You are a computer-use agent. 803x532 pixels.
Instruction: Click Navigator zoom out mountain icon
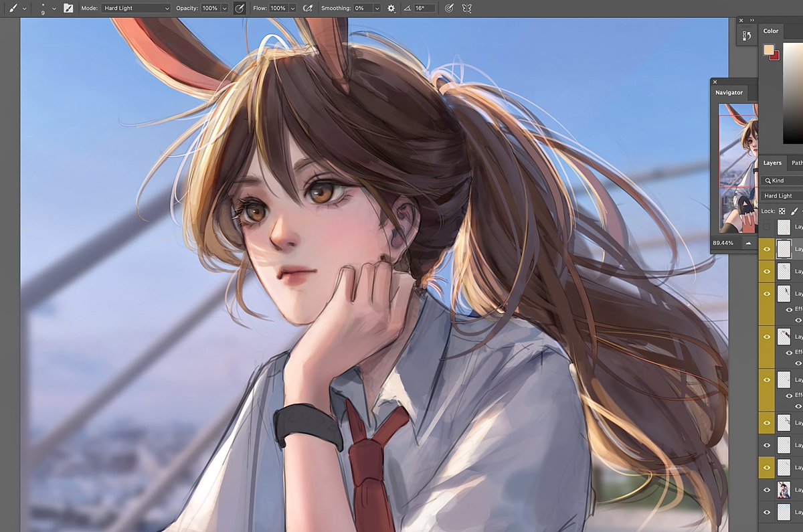point(747,243)
